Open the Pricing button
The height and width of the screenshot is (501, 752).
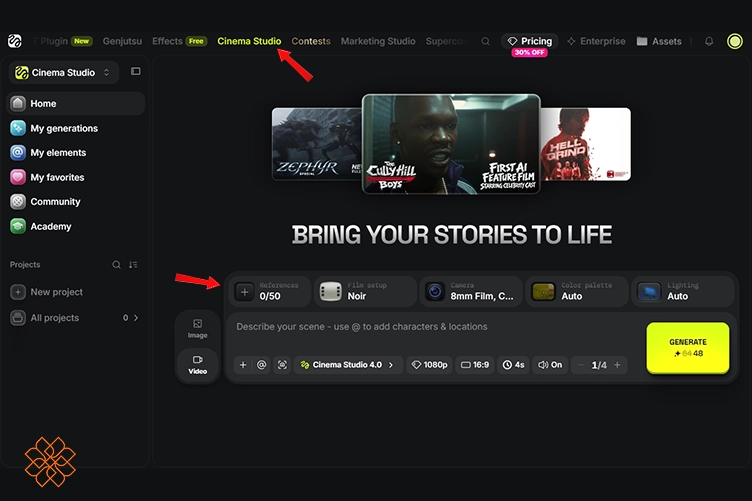529,41
